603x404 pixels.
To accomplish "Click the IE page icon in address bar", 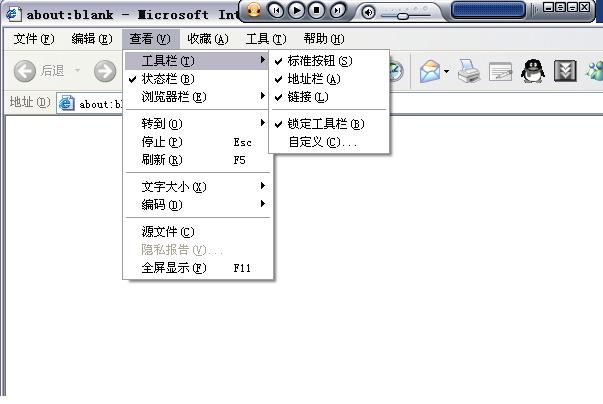I will click(67, 103).
